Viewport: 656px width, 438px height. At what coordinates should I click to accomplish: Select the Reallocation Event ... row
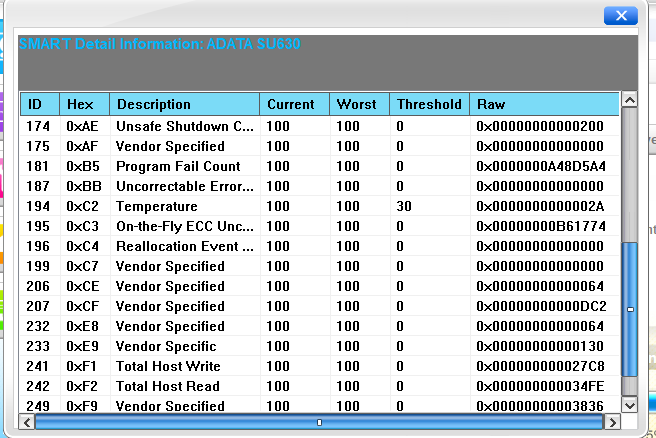point(320,246)
